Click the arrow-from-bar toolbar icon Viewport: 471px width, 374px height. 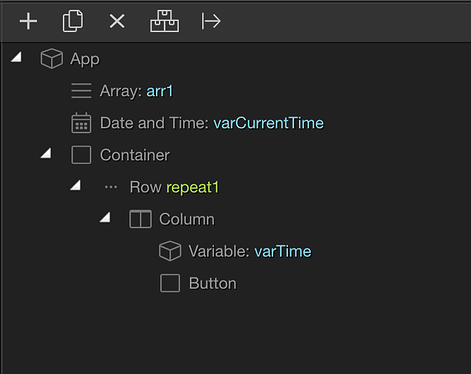click(211, 21)
